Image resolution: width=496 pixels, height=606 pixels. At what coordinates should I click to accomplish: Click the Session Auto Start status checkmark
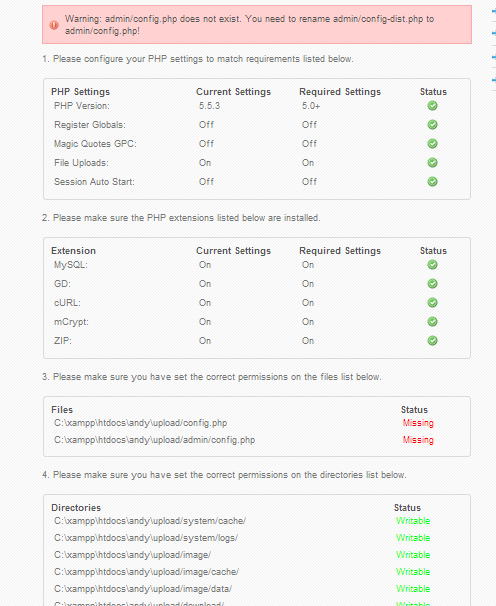(432, 181)
